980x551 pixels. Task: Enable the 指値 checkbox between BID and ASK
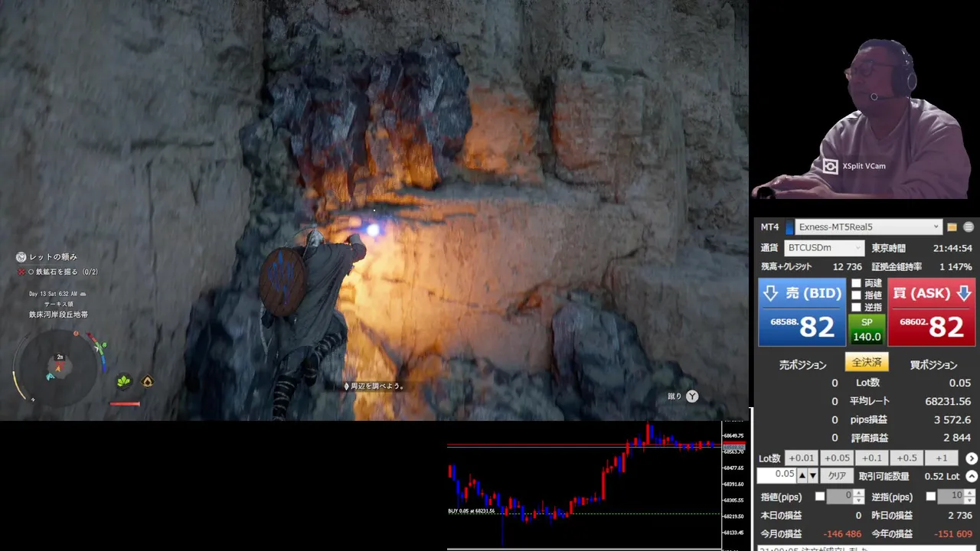[x=857, y=295]
